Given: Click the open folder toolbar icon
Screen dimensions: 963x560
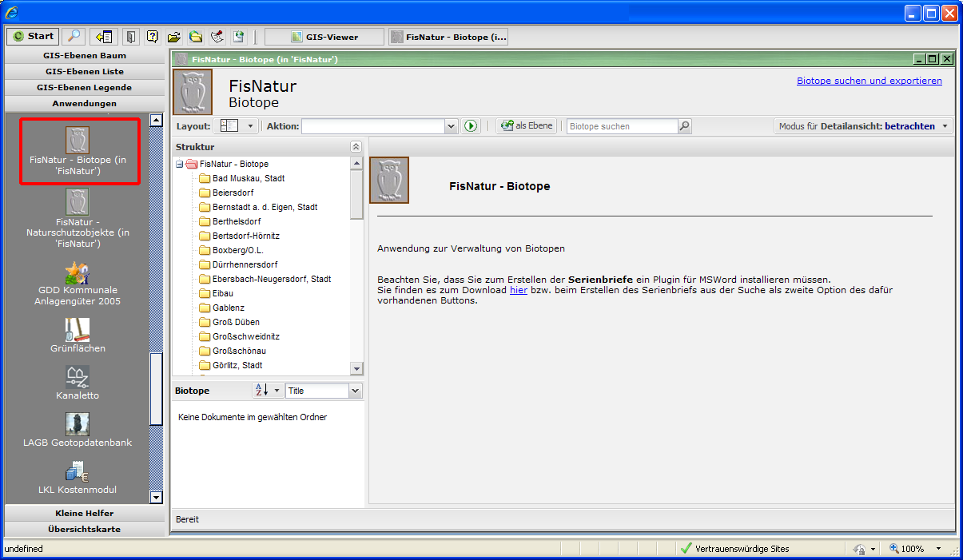Looking at the screenshot, I should coord(173,37).
